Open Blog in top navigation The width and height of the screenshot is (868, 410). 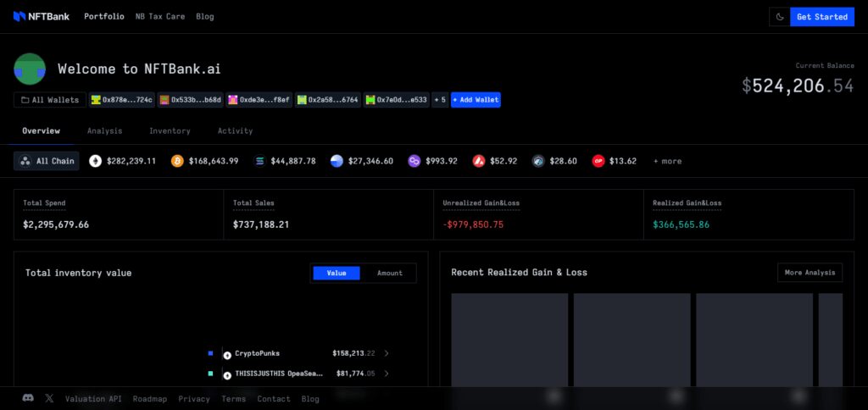click(205, 17)
